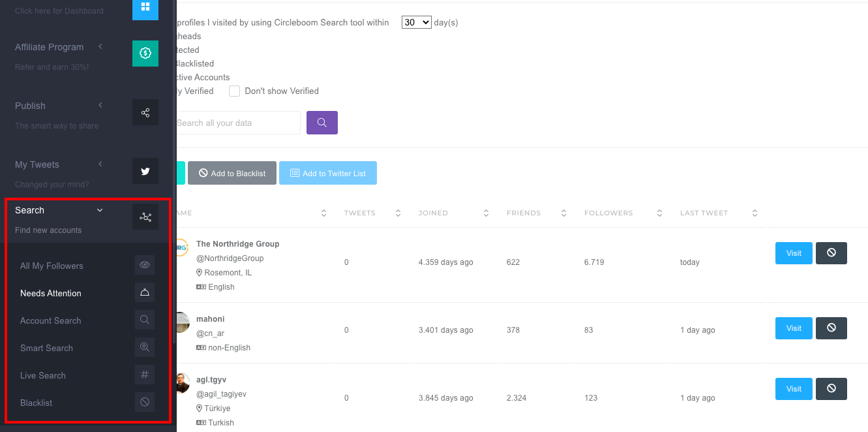Click the Add to Blacklist button
Screen dimensions: 868x432
pos(232,173)
